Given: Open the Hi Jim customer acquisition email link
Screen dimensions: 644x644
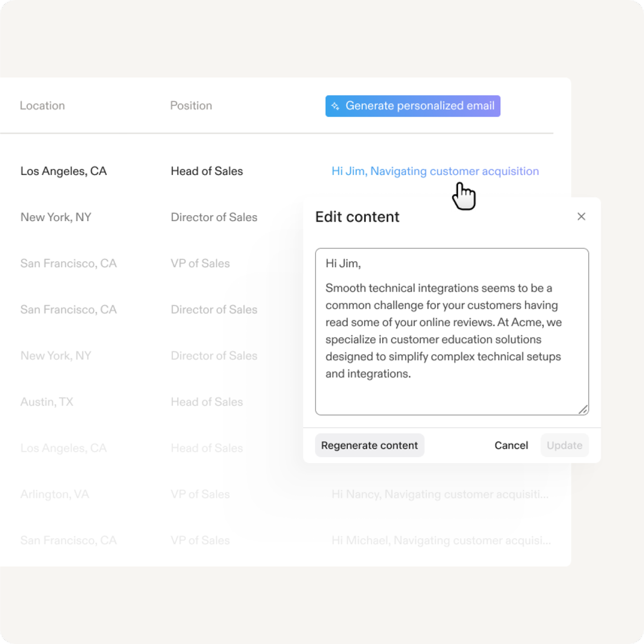Looking at the screenshot, I should (x=435, y=171).
